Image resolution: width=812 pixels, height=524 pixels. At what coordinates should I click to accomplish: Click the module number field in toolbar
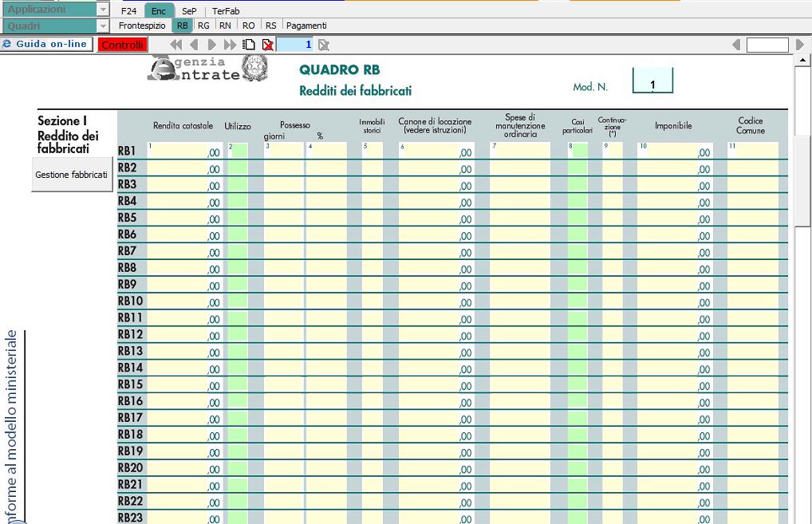(295, 45)
